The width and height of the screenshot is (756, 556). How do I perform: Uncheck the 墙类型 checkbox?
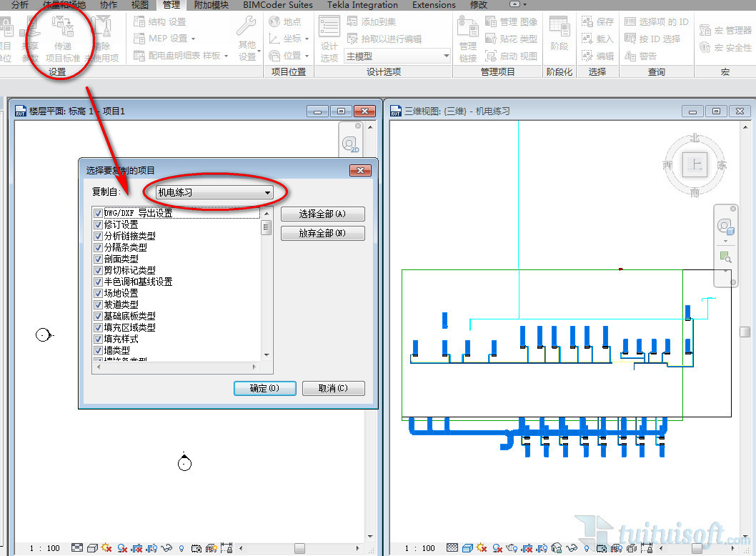[99, 350]
